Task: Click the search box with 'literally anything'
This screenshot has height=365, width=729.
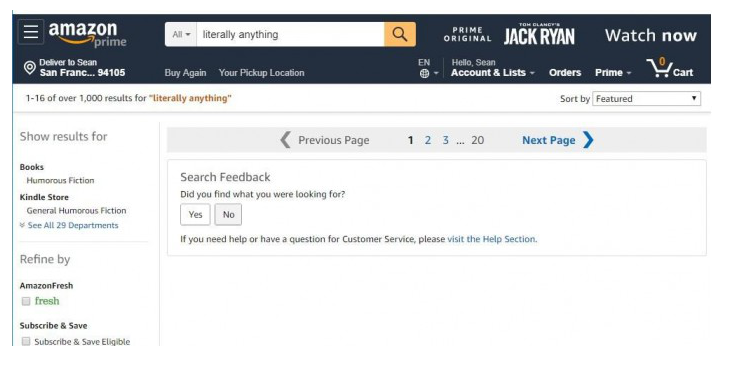Action: click(290, 34)
